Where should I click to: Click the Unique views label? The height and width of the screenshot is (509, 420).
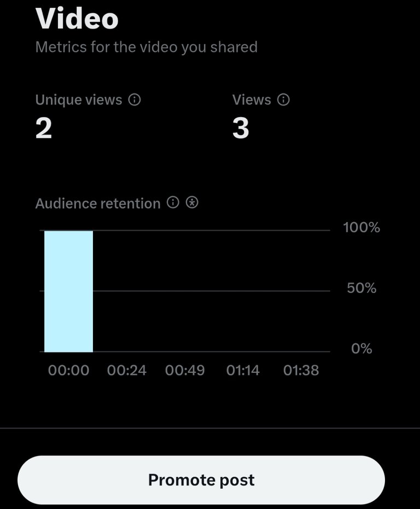tap(79, 100)
